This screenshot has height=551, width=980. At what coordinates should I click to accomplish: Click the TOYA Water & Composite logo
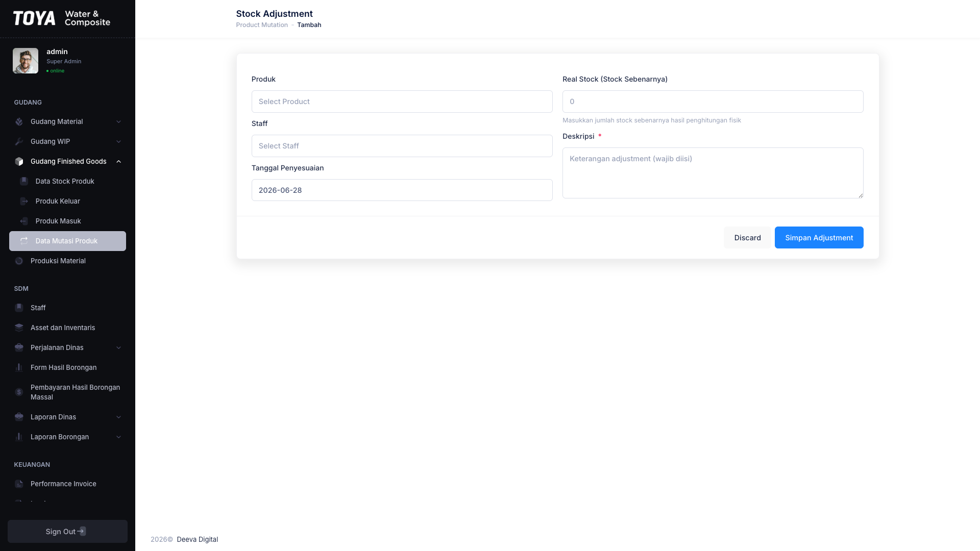62,18
